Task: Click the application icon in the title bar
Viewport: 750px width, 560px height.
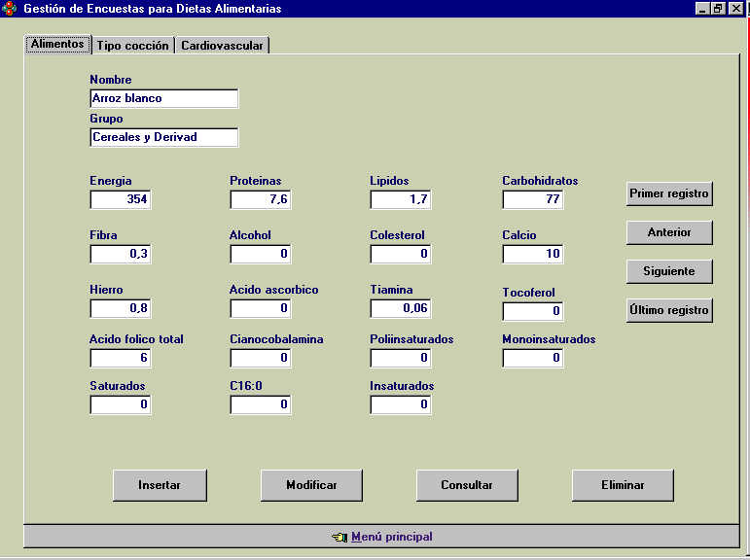Action: [10, 9]
